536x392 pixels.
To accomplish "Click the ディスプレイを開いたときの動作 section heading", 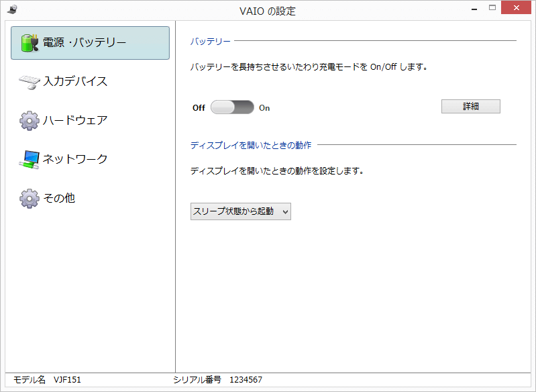I will pos(251,146).
